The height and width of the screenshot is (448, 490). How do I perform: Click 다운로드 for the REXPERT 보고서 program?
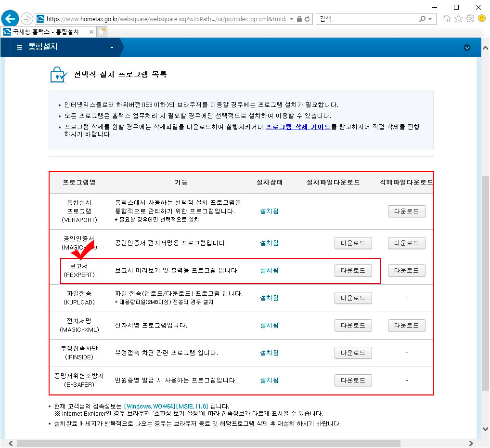click(353, 270)
